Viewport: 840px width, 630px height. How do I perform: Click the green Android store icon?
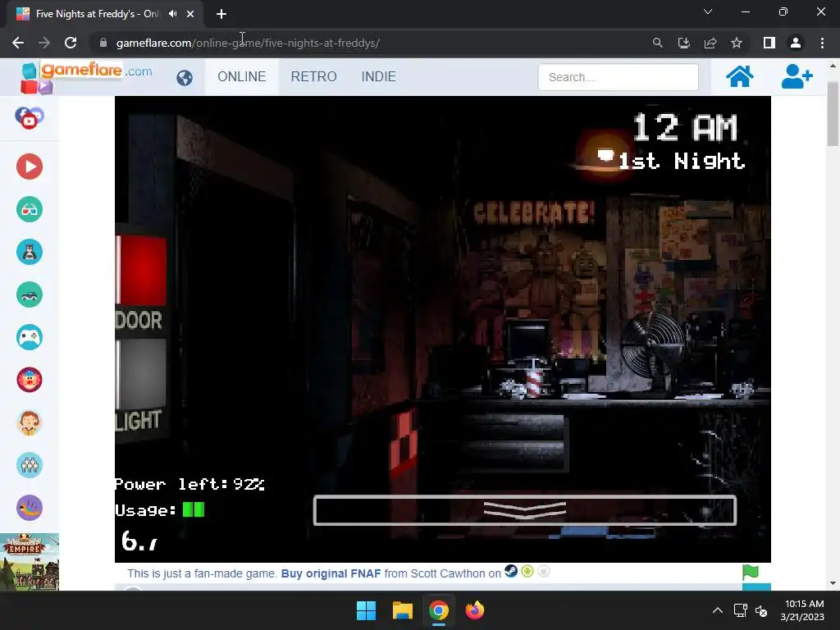point(527,571)
